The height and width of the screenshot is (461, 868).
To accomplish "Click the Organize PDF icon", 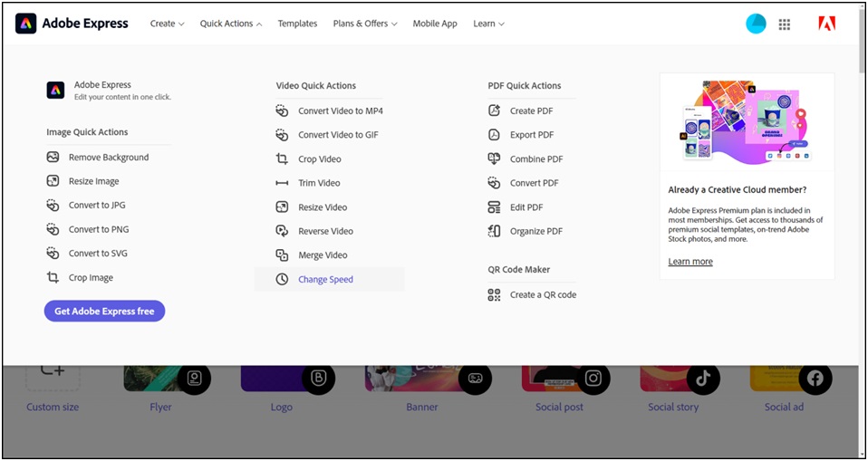I will tap(494, 231).
